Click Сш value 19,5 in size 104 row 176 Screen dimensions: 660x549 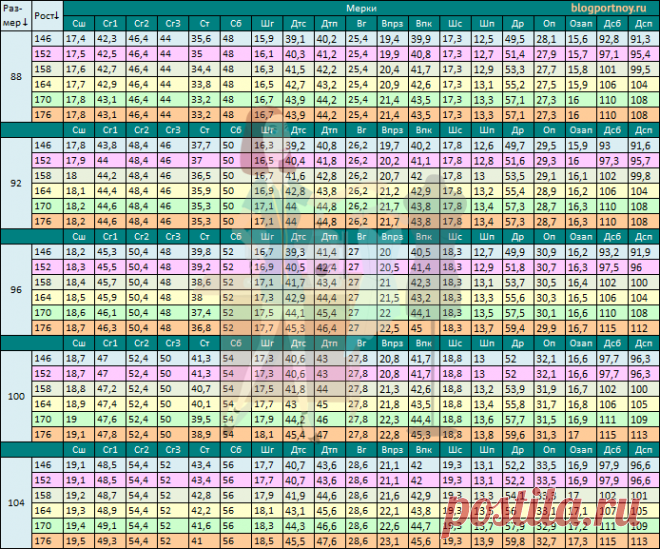(x=79, y=541)
